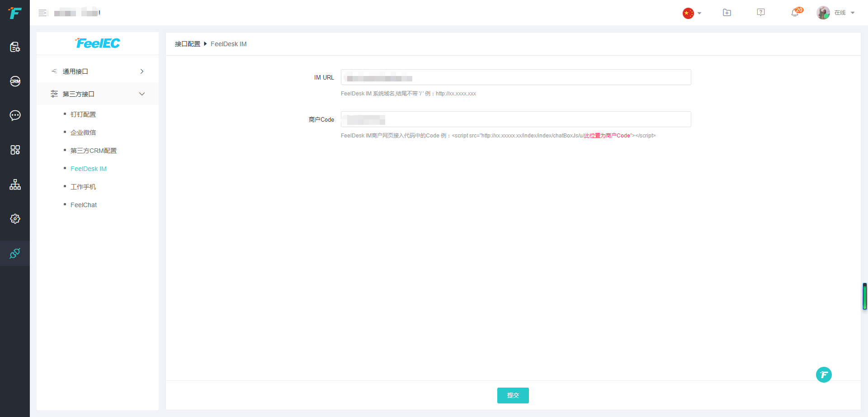Open 企业微信 menu item
The height and width of the screenshot is (417, 868).
pos(83,133)
